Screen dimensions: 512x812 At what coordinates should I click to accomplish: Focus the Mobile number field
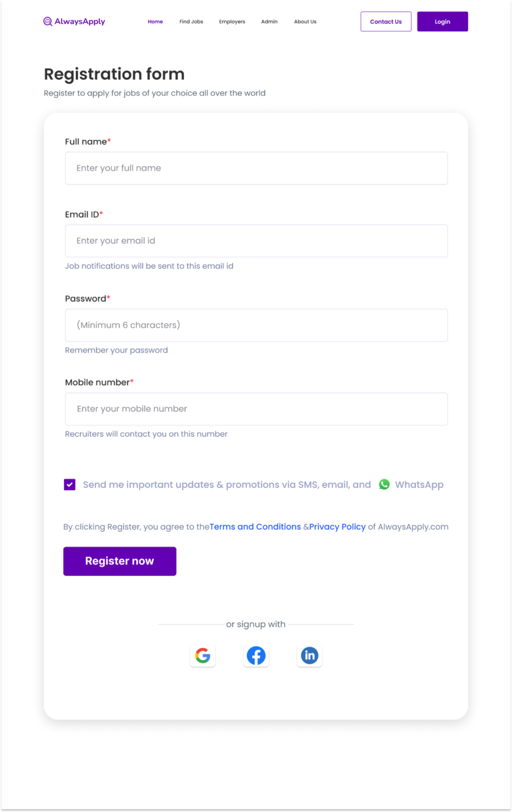click(x=256, y=409)
